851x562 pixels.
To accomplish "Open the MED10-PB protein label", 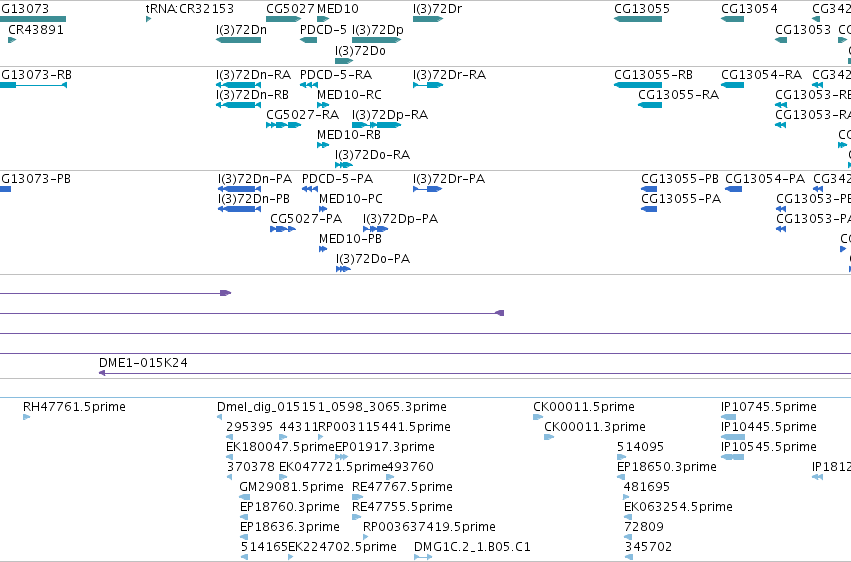I will click(351, 239).
